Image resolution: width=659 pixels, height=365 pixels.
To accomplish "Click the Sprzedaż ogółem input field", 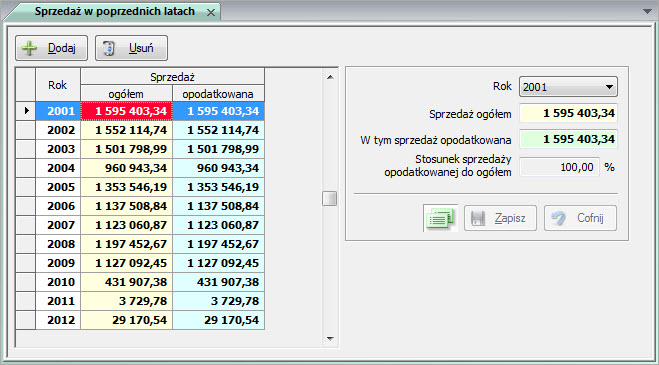I will pos(568,113).
